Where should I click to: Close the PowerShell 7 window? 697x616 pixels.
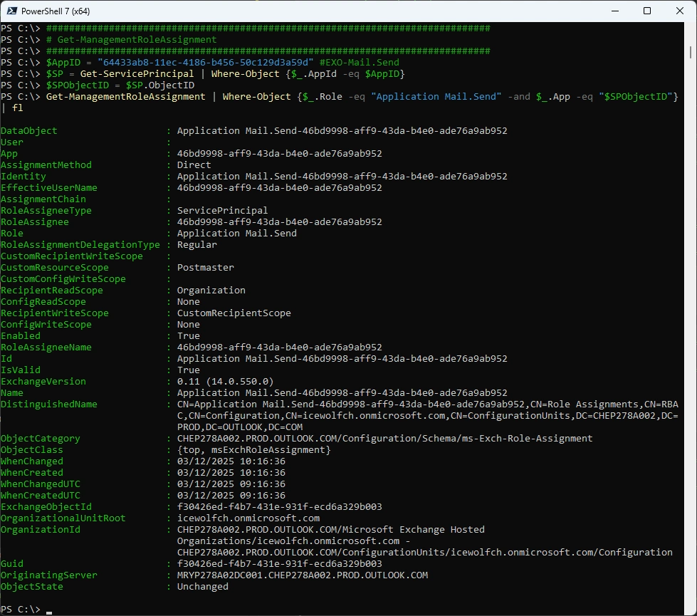pyautogui.click(x=679, y=11)
